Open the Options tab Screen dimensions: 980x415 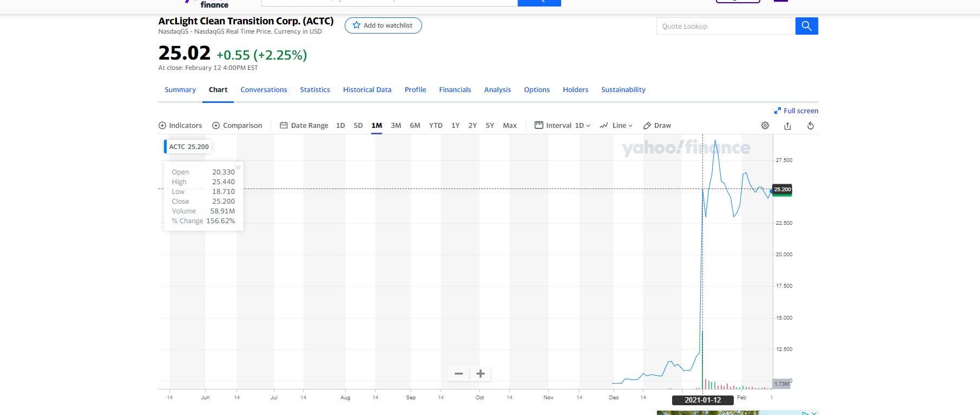tap(537, 90)
